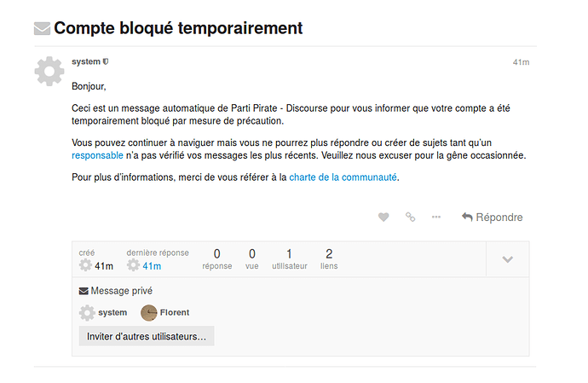Viewport: 588px width, 383px height.
Task: Show more actions via ellipsis icon
Action: (436, 217)
